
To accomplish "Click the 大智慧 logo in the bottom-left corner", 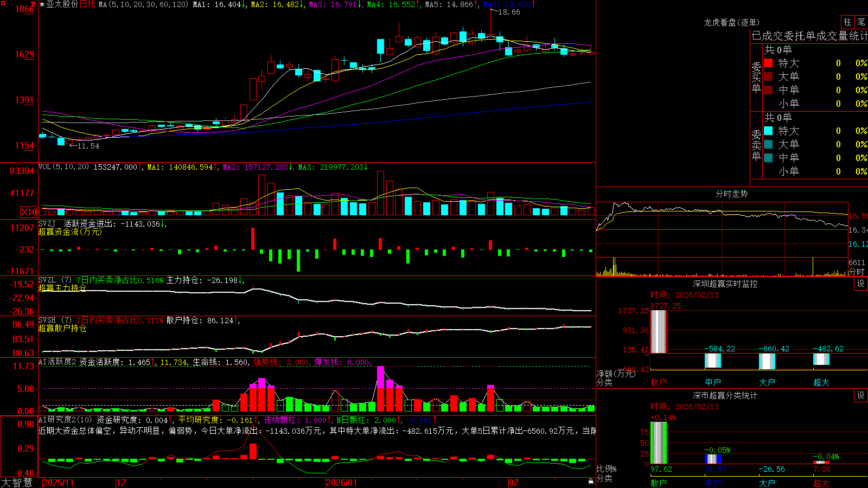I will (17, 483).
